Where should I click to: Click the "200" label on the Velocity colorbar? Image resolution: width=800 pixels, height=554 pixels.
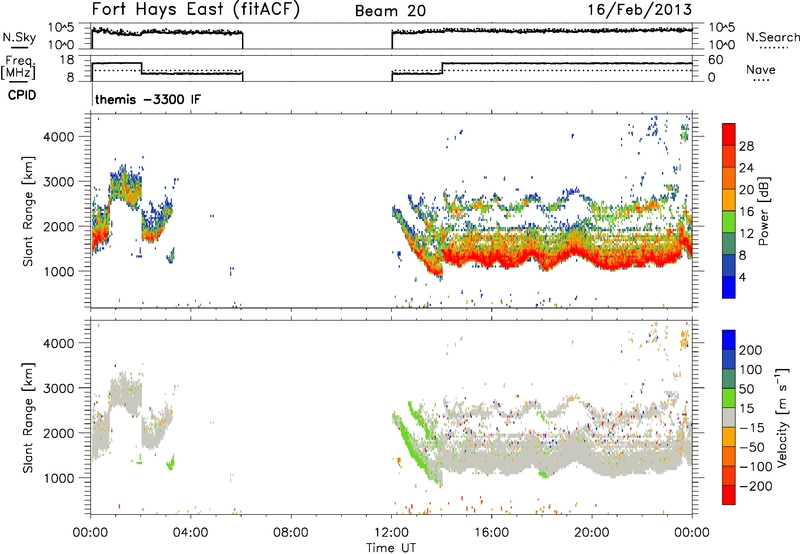[x=751, y=350]
